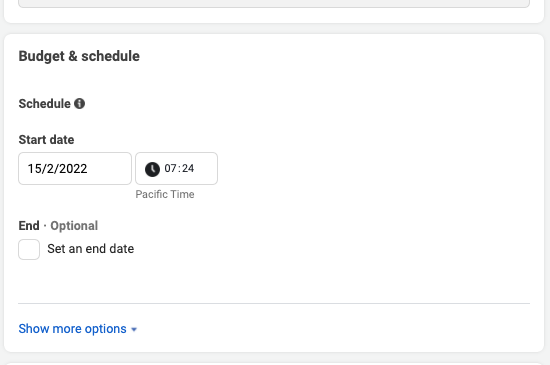Click the colon between 07 and 24
Viewport: 550px width, 365px height.
[x=179, y=169]
